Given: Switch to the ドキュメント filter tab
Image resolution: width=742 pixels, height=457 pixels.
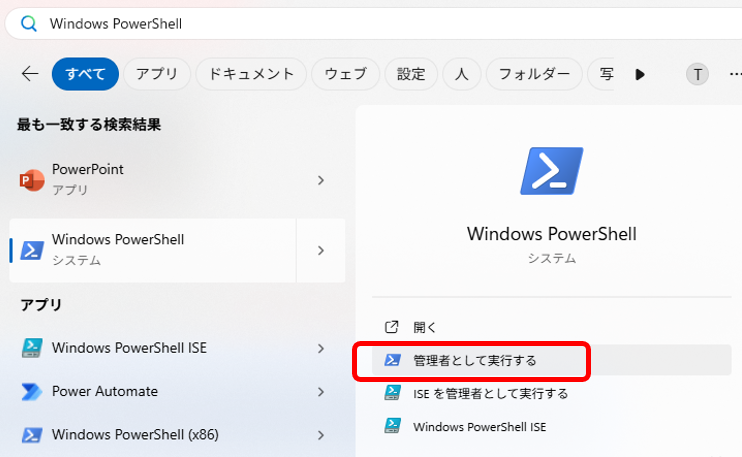Looking at the screenshot, I should point(251,74).
